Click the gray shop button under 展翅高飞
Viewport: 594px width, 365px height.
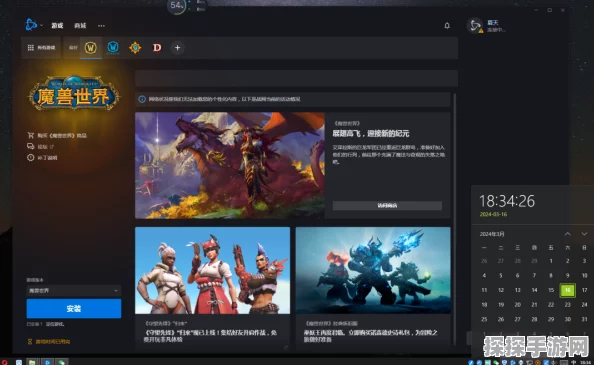tap(387, 206)
